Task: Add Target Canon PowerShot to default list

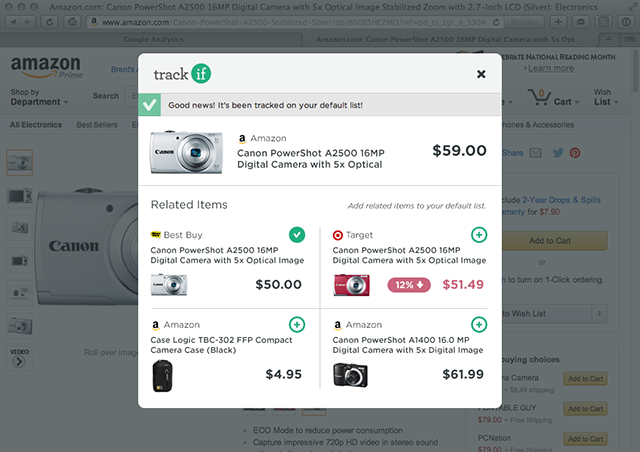Action: (x=479, y=235)
